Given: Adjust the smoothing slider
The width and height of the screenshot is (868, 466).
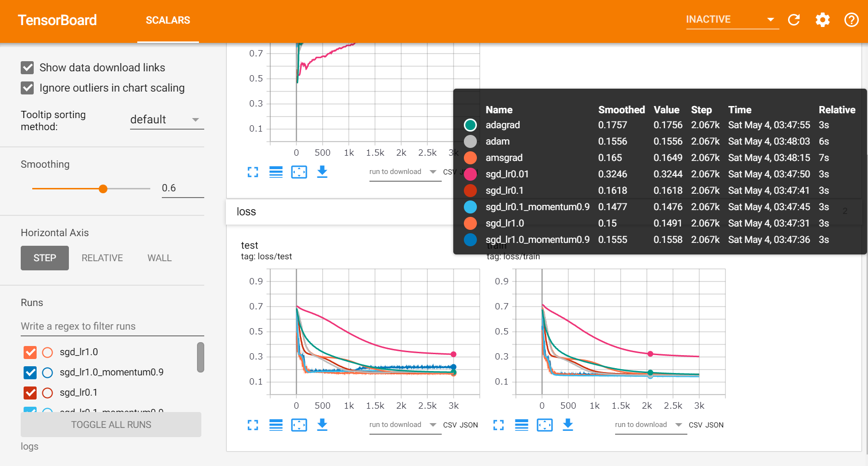Looking at the screenshot, I should coord(104,189).
